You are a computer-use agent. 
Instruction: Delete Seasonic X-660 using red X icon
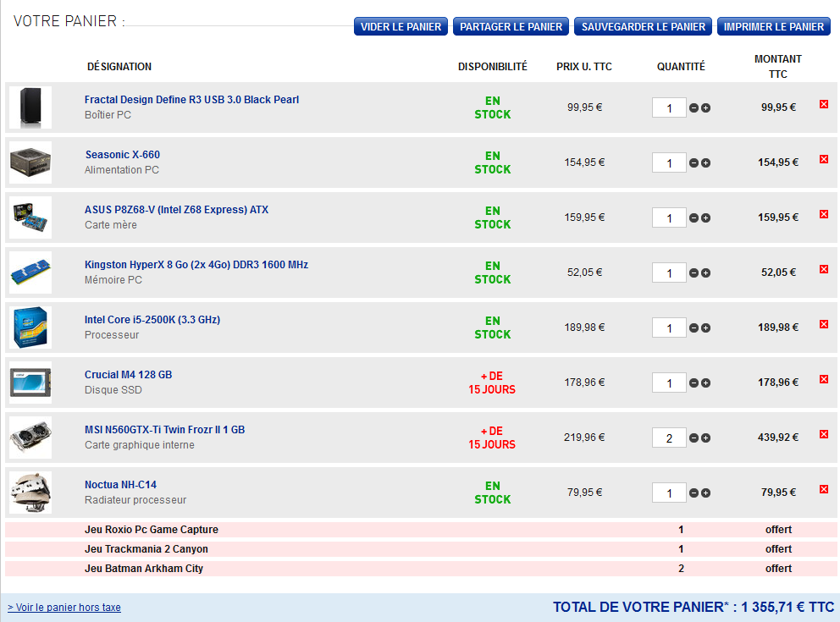pyautogui.click(x=823, y=159)
